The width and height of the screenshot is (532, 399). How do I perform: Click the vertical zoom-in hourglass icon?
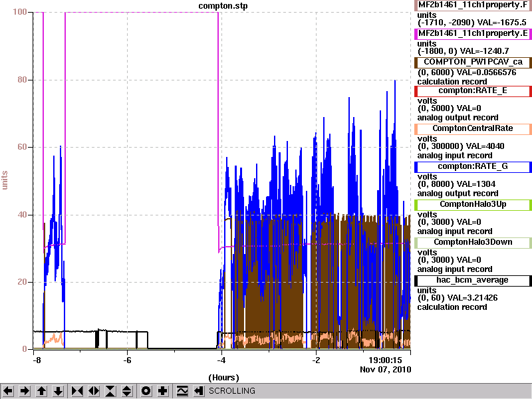tap(110, 391)
